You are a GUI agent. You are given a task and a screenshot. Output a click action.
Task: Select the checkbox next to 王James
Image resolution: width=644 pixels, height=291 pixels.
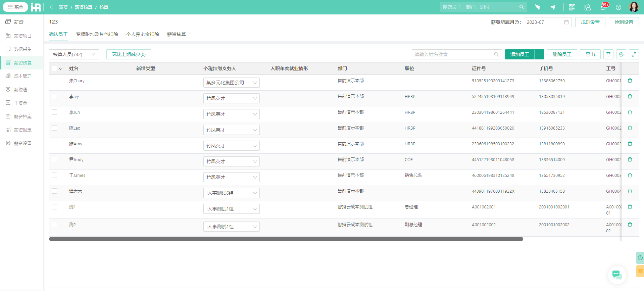54,175
